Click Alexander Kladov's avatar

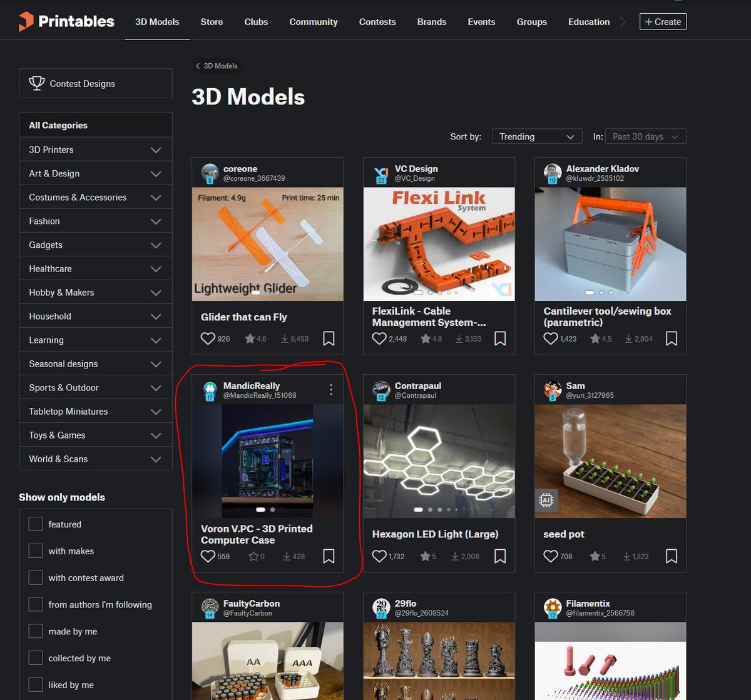tap(553, 173)
